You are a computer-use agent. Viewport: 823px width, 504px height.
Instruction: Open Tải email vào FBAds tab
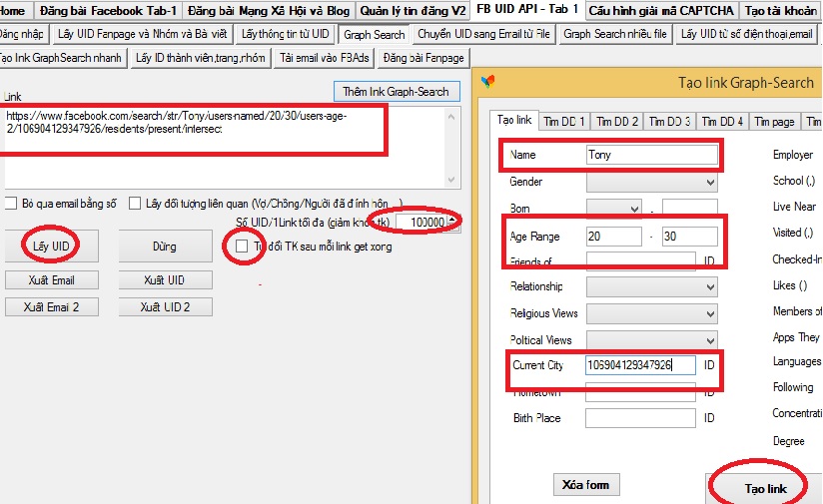point(324,58)
